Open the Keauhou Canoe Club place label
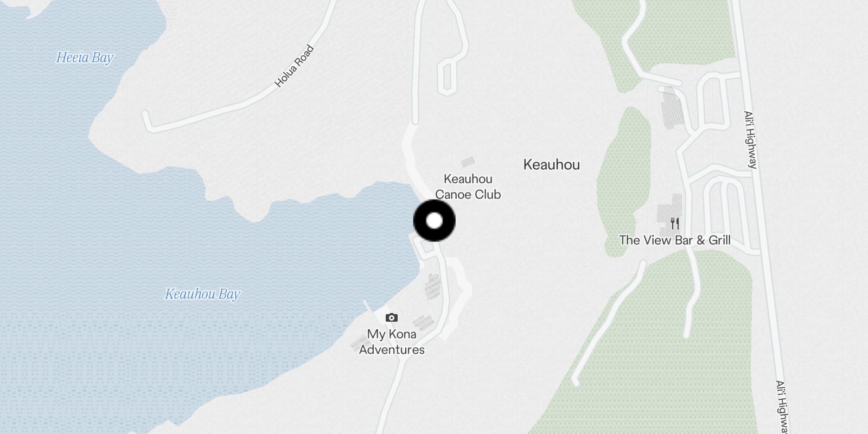The width and height of the screenshot is (868, 434). point(468,187)
